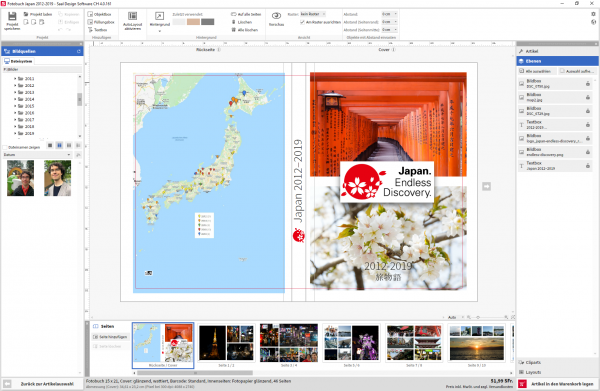
Task: Choose the tan background color swatch
Action: 193,22
